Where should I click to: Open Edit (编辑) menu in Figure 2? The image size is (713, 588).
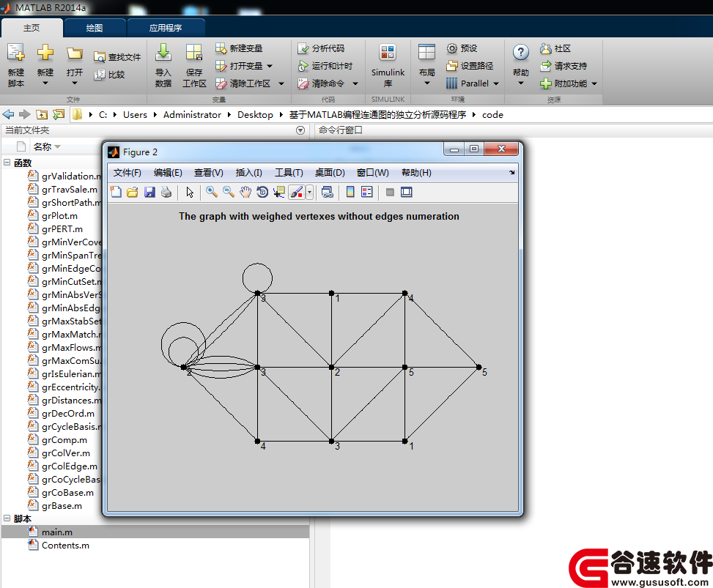point(168,173)
